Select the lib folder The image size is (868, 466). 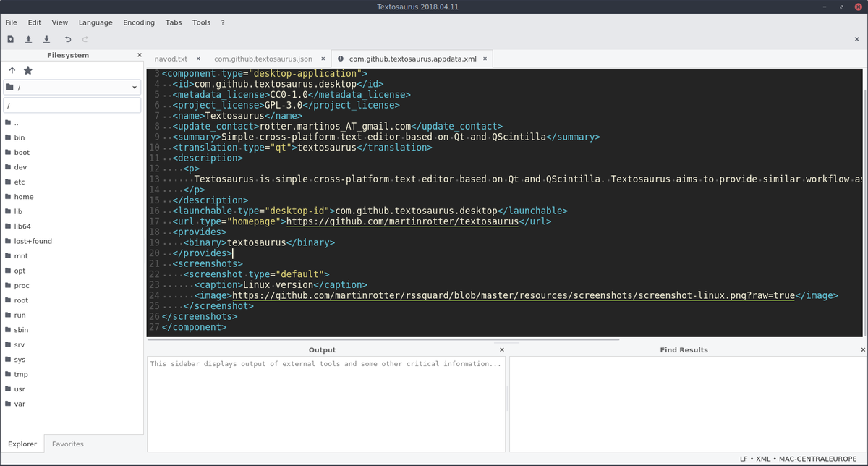(x=72, y=211)
